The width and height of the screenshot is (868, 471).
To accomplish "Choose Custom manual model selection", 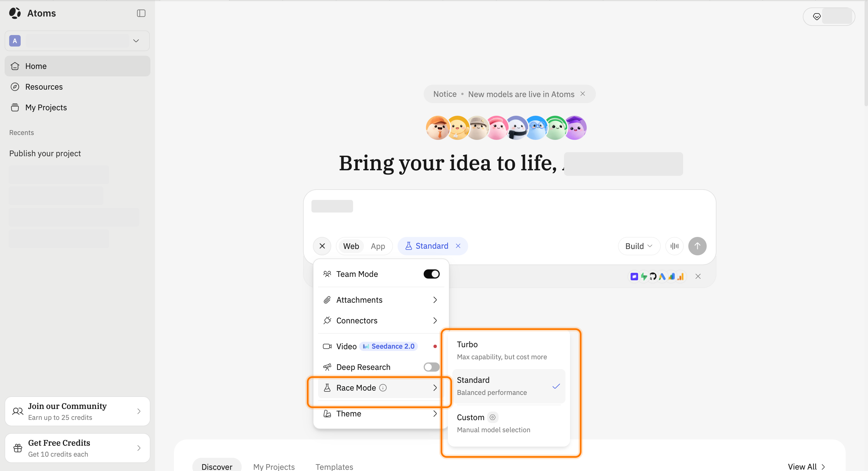I will coord(508,423).
